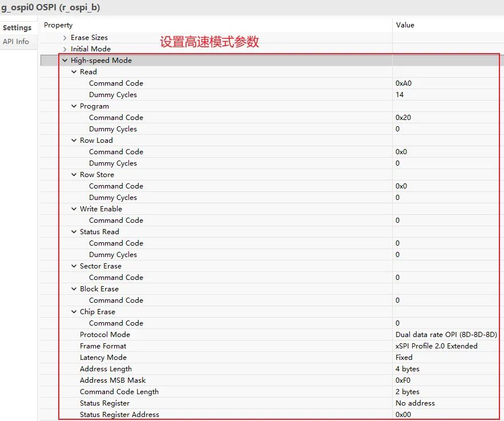Collapse the Program subgroup chevron

[x=74, y=106]
